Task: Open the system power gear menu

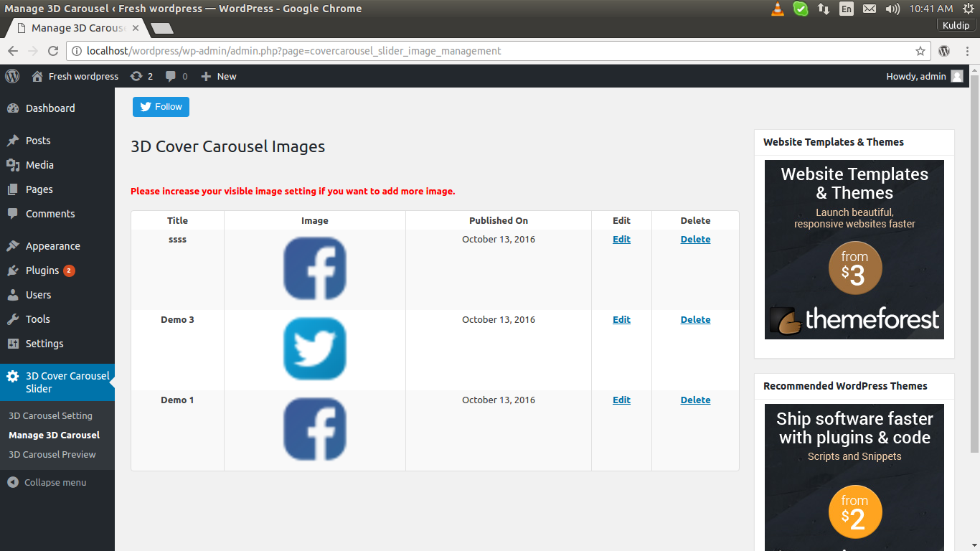Action: (x=968, y=9)
